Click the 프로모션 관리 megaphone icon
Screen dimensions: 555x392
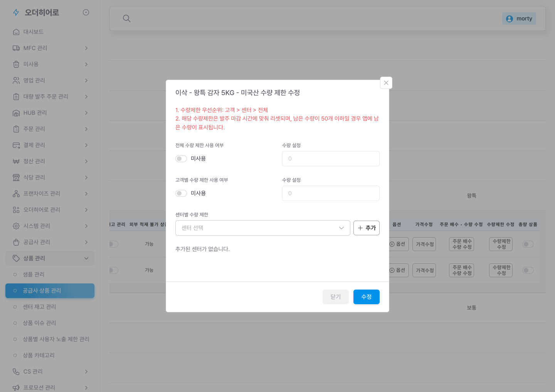(16, 388)
